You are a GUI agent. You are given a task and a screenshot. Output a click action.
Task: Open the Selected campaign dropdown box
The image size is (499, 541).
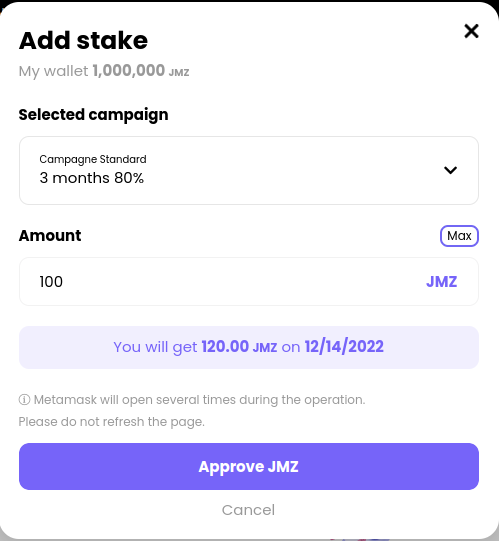[249, 170]
